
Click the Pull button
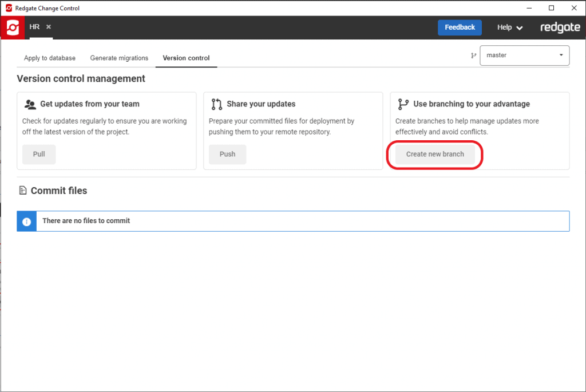(38, 154)
